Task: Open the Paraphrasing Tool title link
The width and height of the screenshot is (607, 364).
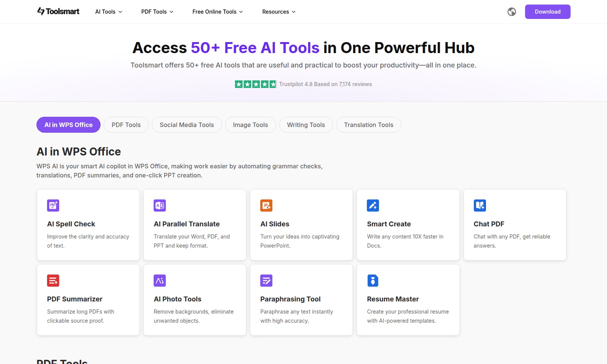Action: (x=290, y=299)
